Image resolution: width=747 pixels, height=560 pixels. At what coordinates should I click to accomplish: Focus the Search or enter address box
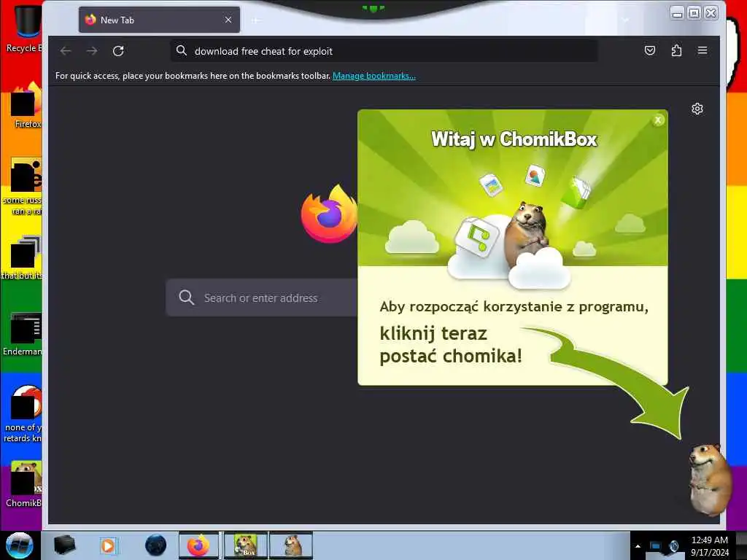(x=262, y=297)
